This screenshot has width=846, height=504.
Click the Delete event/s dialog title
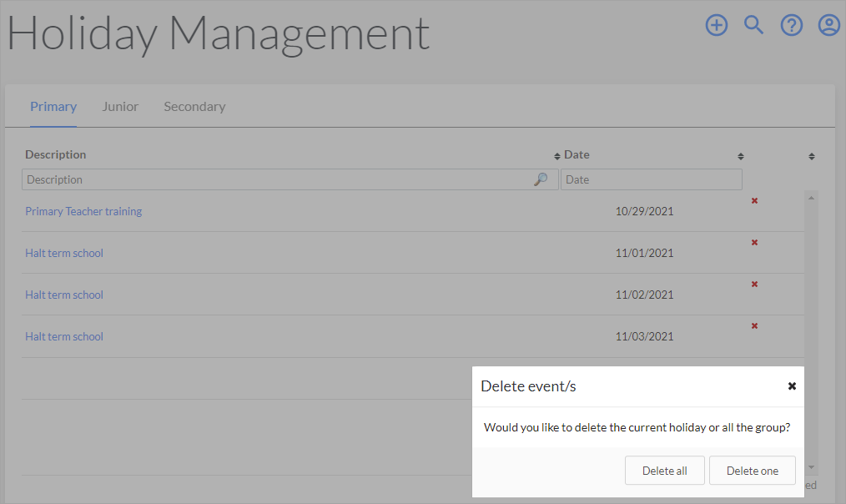[528, 386]
